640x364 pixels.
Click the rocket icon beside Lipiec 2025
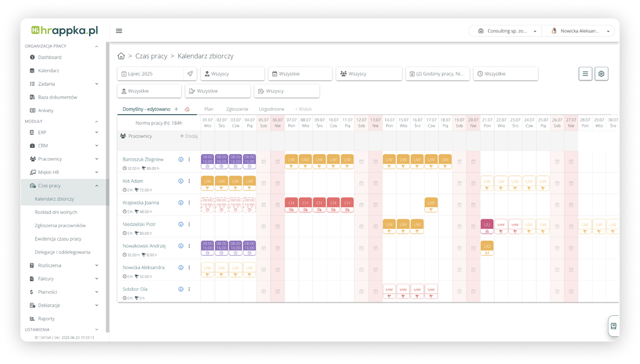pos(190,74)
